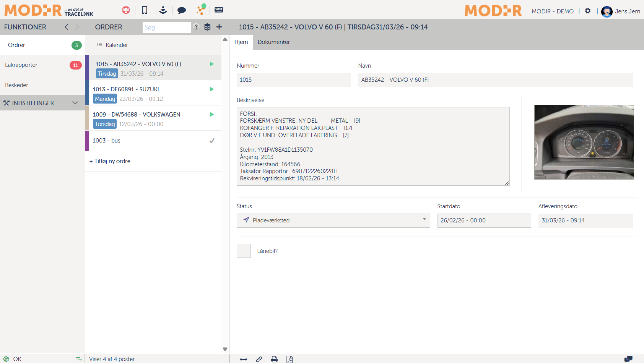Click + Tilføj ny ordre
This screenshot has width=644, height=363.
click(x=110, y=161)
